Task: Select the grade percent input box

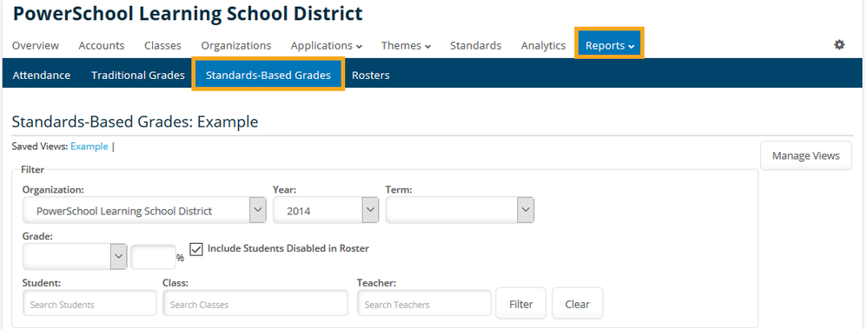Action: [x=153, y=257]
